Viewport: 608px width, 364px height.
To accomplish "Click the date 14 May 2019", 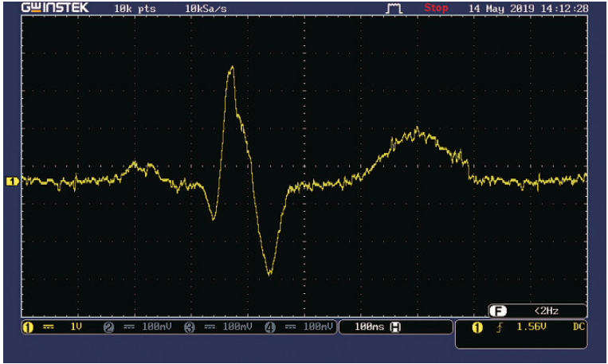I will point(502,8).
